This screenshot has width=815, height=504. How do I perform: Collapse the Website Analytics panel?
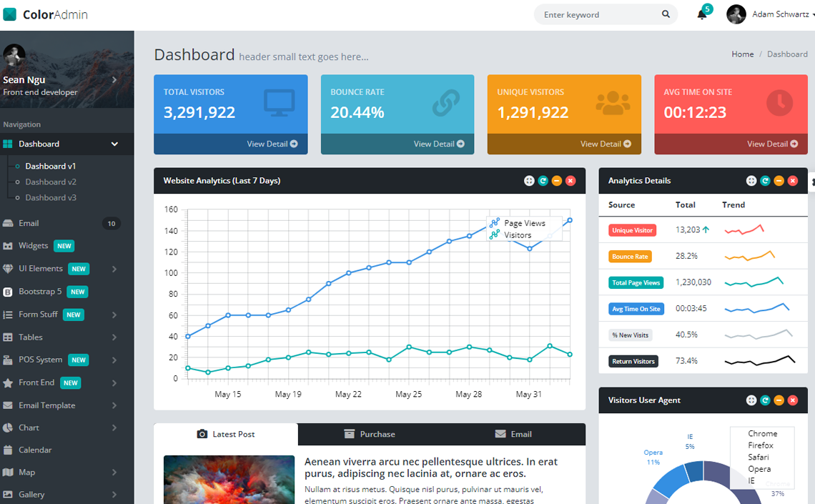point(557,181)
